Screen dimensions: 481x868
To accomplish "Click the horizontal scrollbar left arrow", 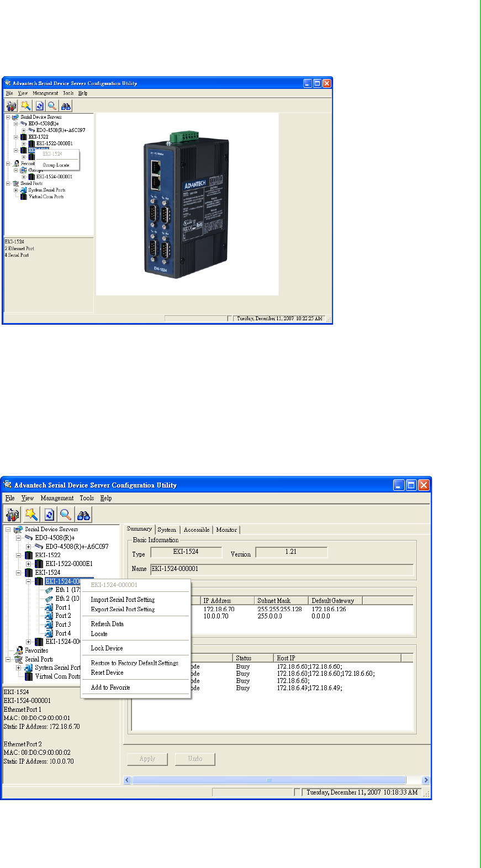I will (128, 780).
